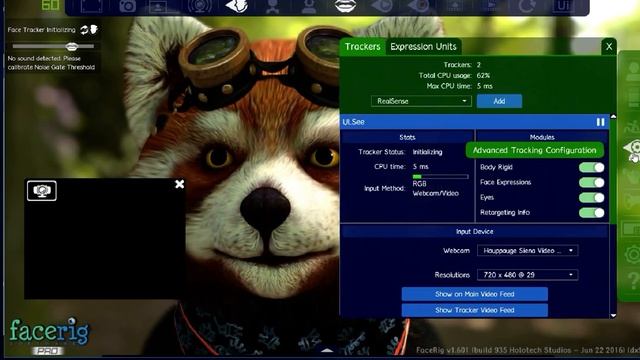Click the webcam broadcast icon in top toolbar
The image size is (640, 360).
point(200,6)
